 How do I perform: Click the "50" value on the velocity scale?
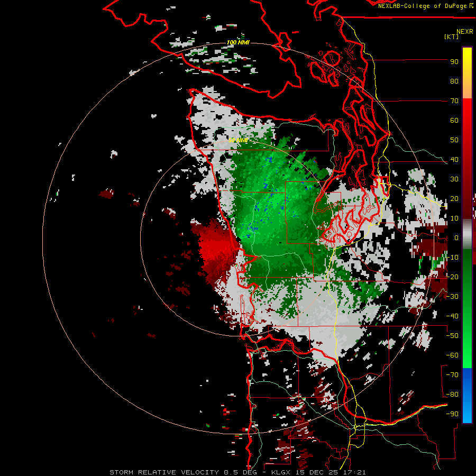(454, 140)
